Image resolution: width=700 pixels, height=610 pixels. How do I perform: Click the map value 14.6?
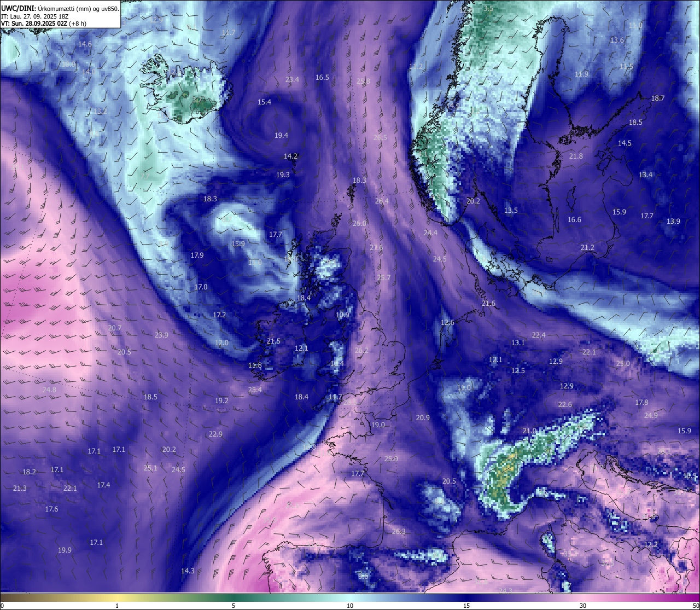[85, 44]
